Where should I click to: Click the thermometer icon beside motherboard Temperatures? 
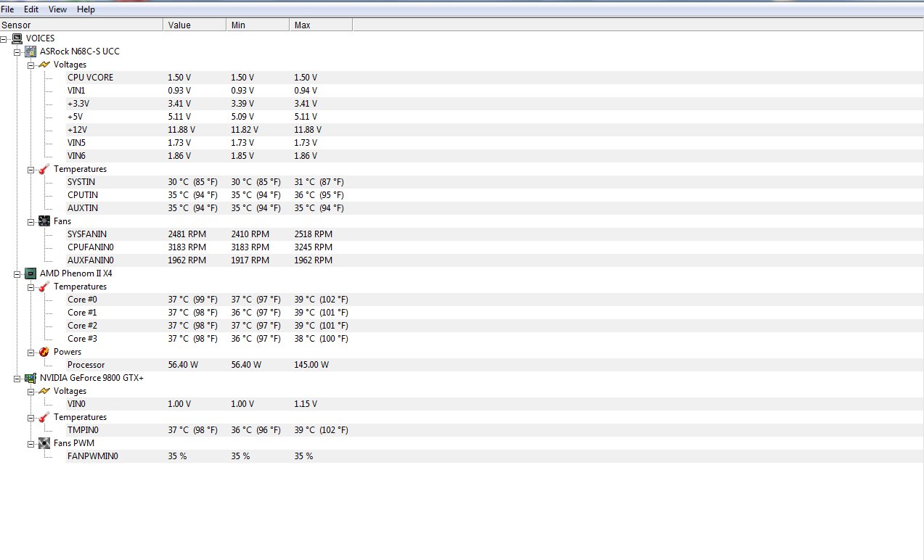click(x=44, y=169)
